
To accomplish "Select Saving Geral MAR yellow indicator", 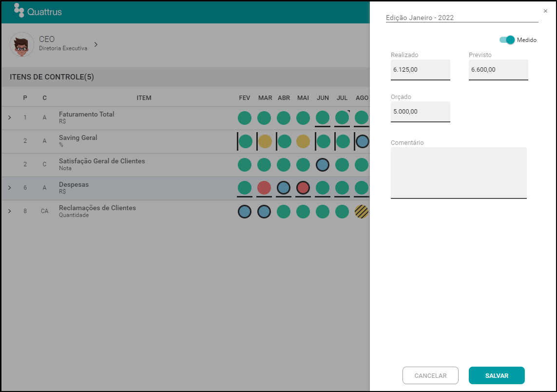I will coord(265,141).
